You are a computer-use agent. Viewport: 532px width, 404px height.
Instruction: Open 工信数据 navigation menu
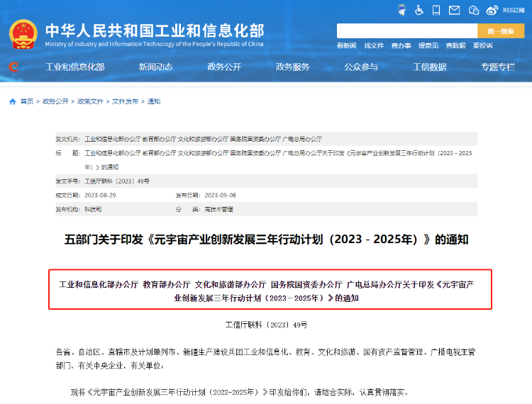430,67
